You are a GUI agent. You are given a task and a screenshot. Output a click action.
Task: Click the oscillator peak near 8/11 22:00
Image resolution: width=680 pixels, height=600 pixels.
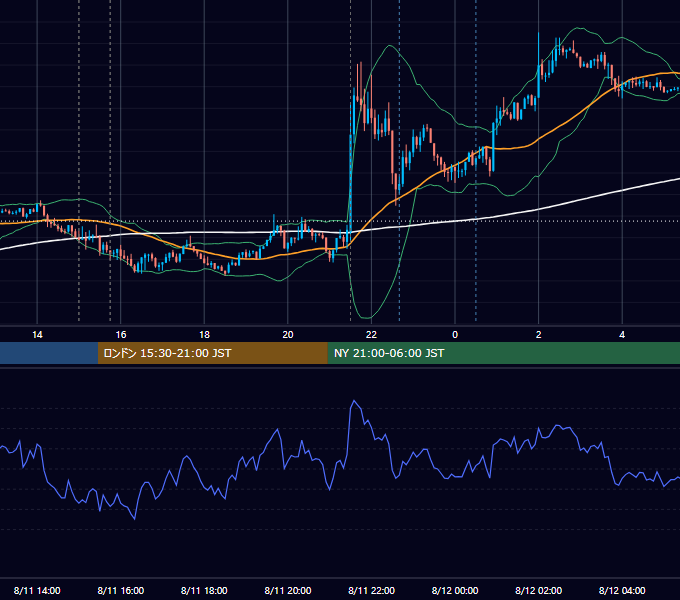(x=354, y=401)
